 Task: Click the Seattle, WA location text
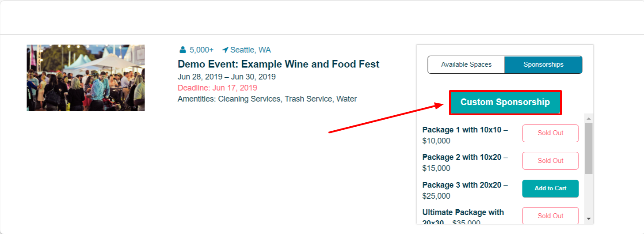[251, 50]
